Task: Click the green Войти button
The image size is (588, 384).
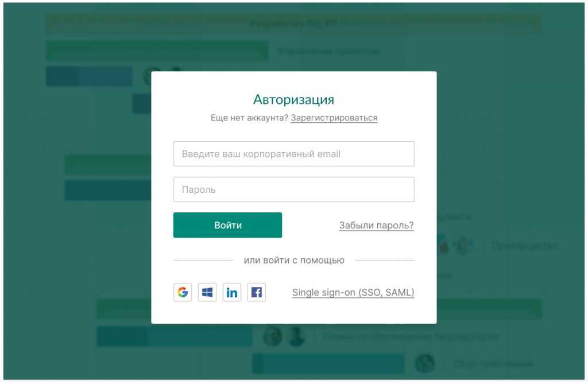Action: 227,225
